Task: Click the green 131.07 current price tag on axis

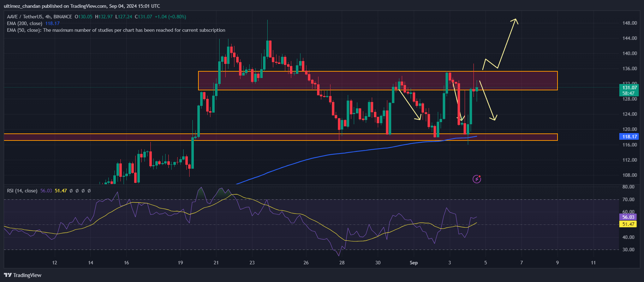Action: tap(629, 88)
